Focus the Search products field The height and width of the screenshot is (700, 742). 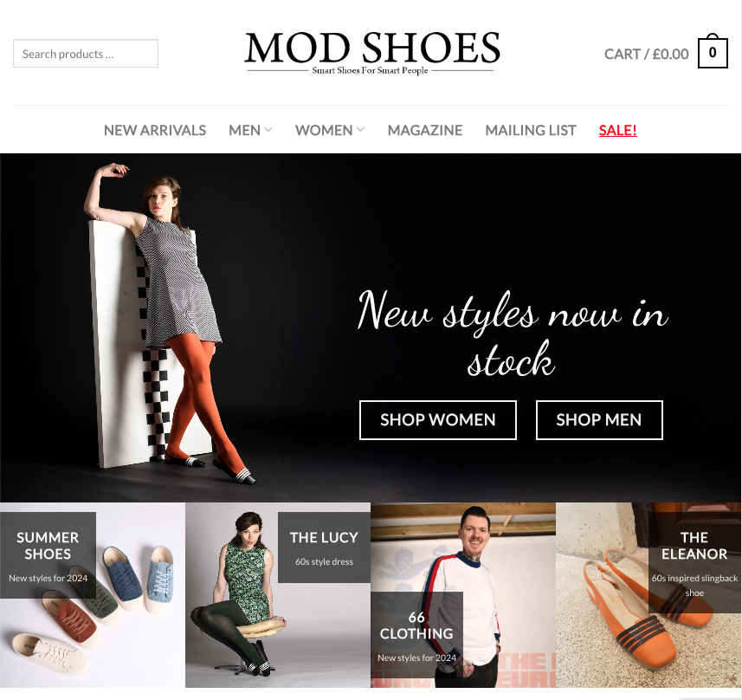click(x=86, y=54)
